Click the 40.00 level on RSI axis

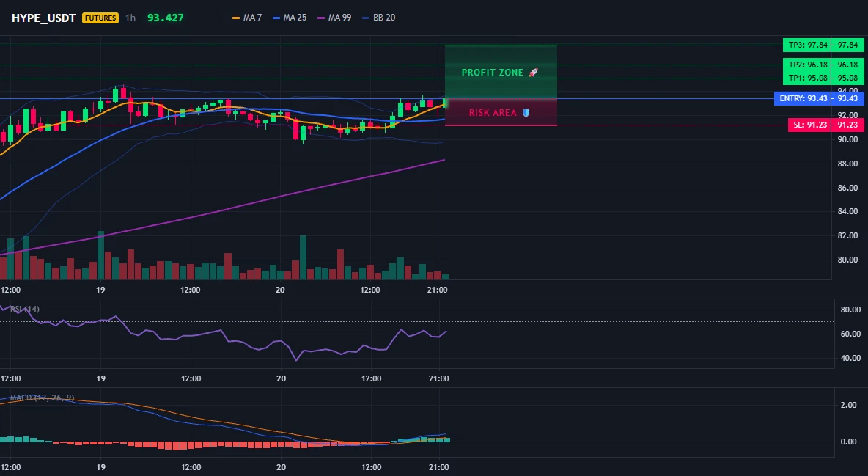(850, 358)
